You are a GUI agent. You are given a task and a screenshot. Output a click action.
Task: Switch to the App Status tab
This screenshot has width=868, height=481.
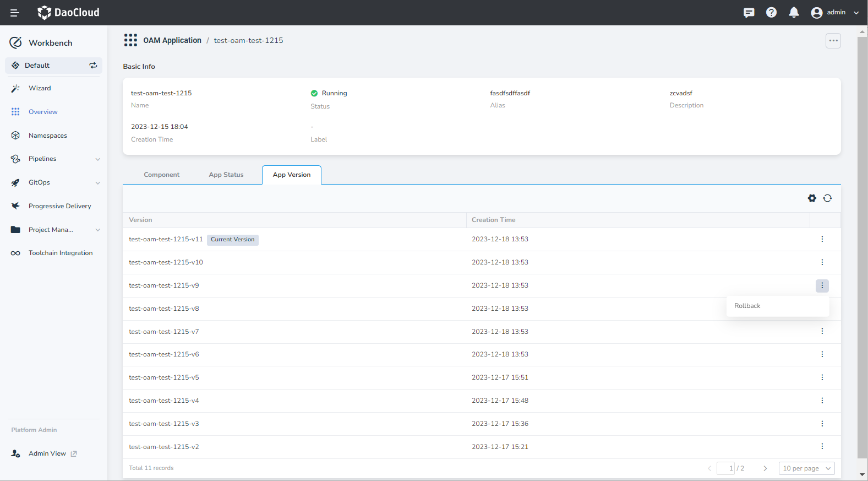pyautogui.click(x=226, y=175)
